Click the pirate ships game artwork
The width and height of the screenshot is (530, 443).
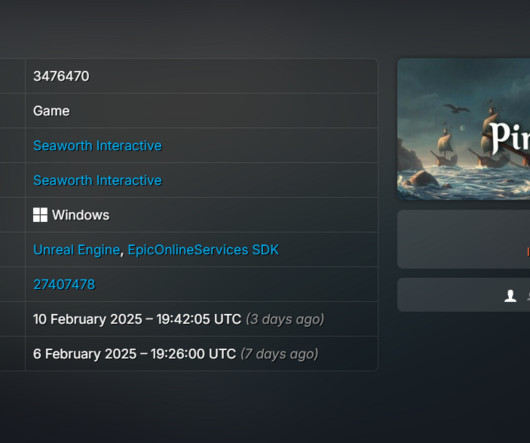coord(463,129)
